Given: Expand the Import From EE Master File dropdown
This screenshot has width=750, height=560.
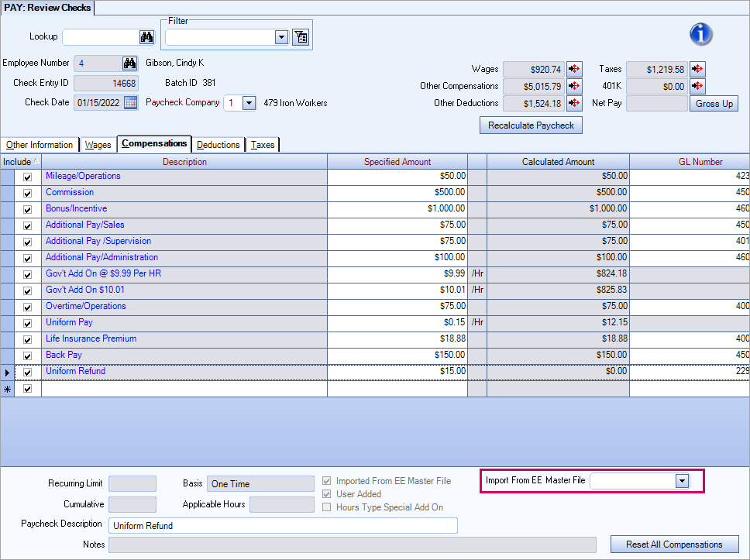Looking at the screenshot, I should 682,481.
